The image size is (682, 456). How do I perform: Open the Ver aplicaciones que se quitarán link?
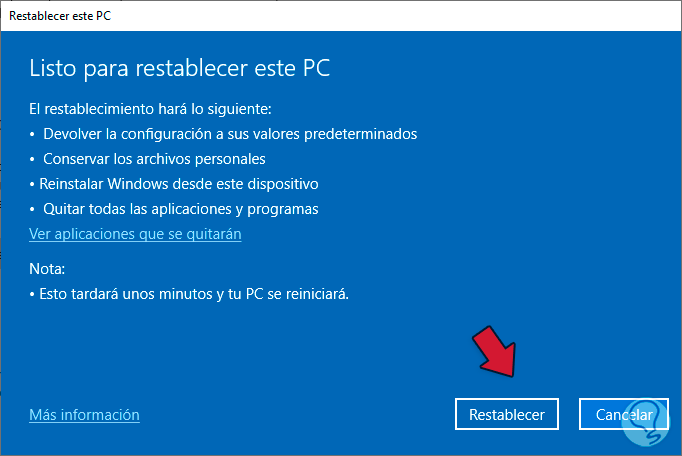(135, 234)
